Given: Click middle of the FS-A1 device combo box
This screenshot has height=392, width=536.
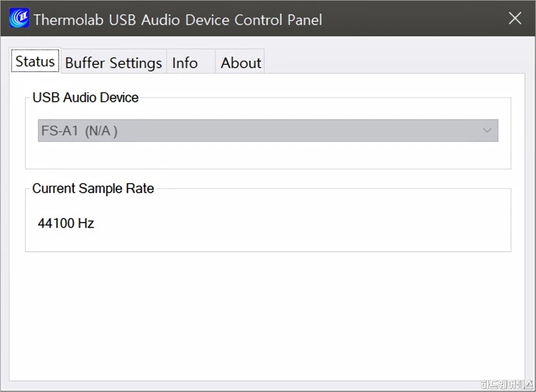Looking at the screenshot, I should [268, 130].
